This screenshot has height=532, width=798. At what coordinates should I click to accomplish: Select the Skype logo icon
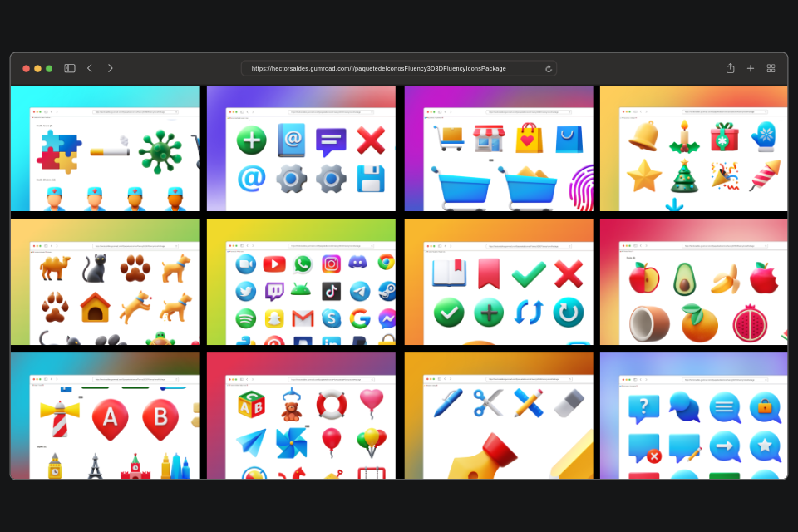click(x=332, y=318)
